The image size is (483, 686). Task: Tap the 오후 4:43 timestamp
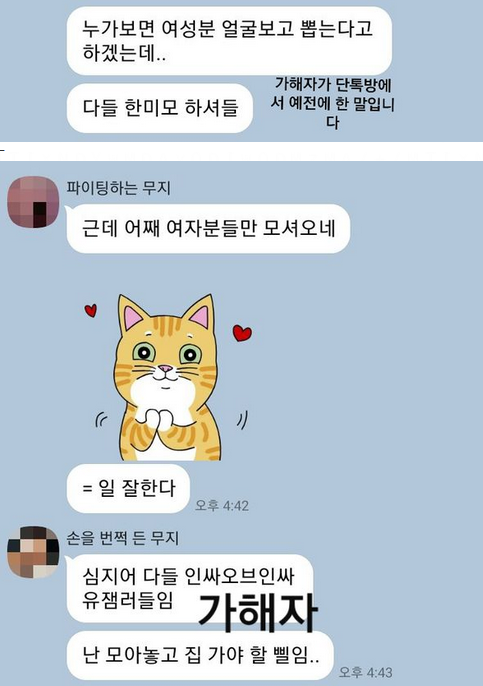[366, 672]
